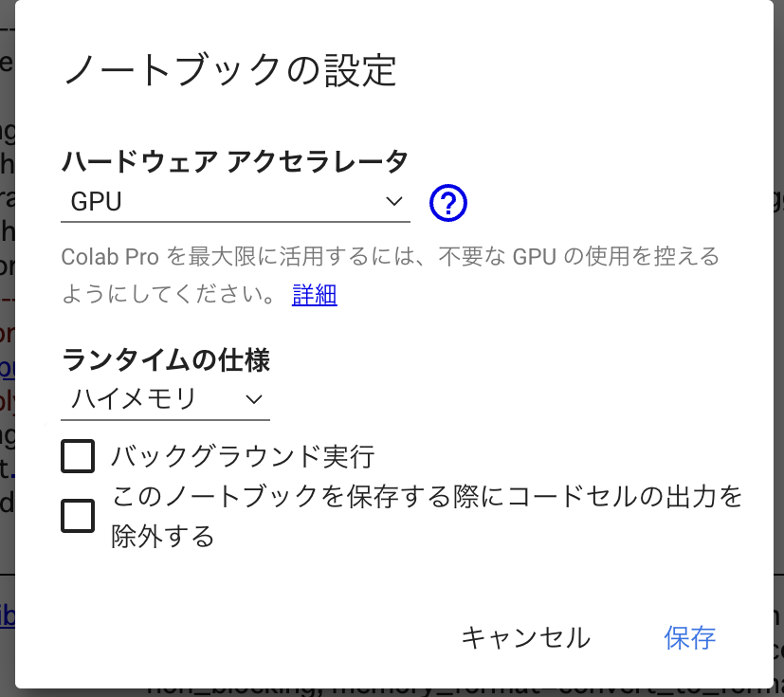Screen dimensions: 784x697
Task: Click the dimmed backdrop right of the dialog
Action: tap(778, 350)
